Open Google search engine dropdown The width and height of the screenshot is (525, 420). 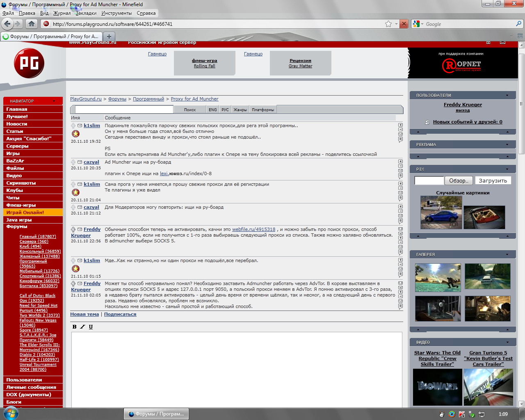pyautogui.click(x=418, y=24)
